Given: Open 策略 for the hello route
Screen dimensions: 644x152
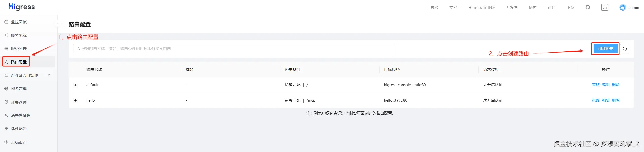Looking at the screenshot, I should tap(595, 100).
